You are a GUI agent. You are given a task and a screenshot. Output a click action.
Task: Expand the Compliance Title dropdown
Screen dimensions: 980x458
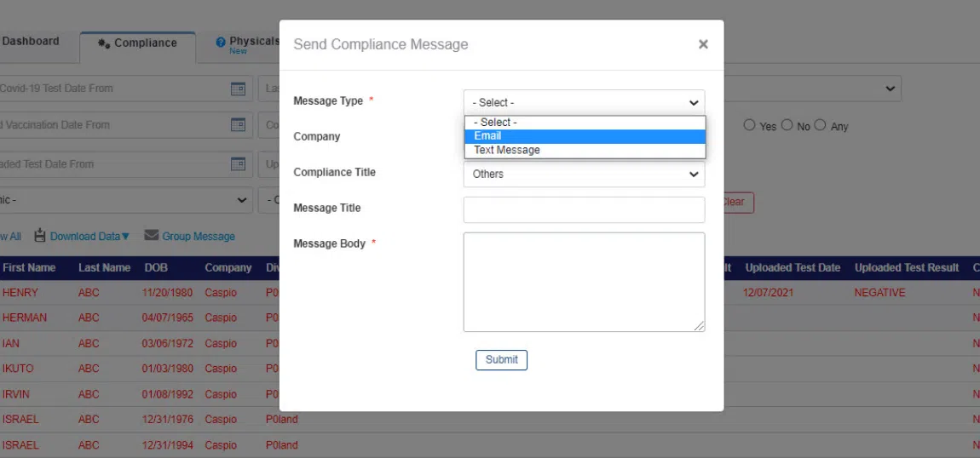584,174
